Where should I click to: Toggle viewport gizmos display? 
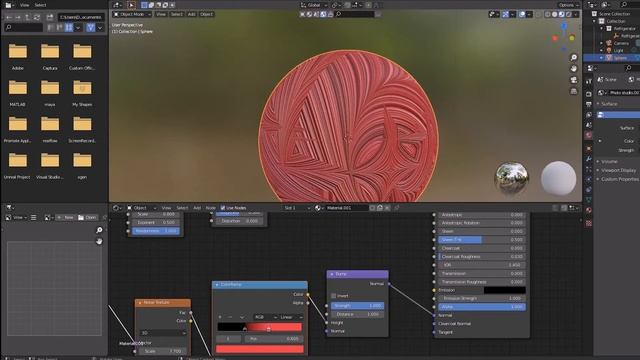click(506, 14)
